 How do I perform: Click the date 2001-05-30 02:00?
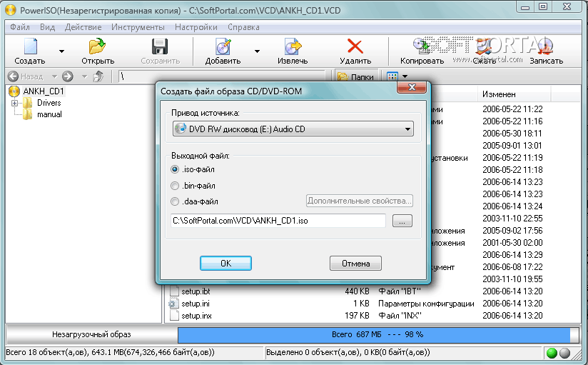pos(512,243)
